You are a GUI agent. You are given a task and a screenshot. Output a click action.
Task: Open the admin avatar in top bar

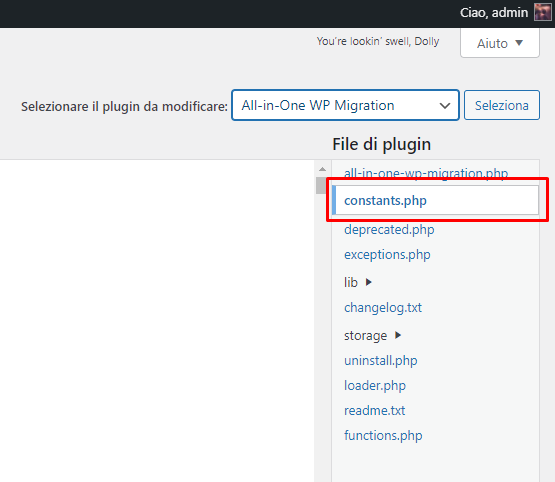(543, 12)
